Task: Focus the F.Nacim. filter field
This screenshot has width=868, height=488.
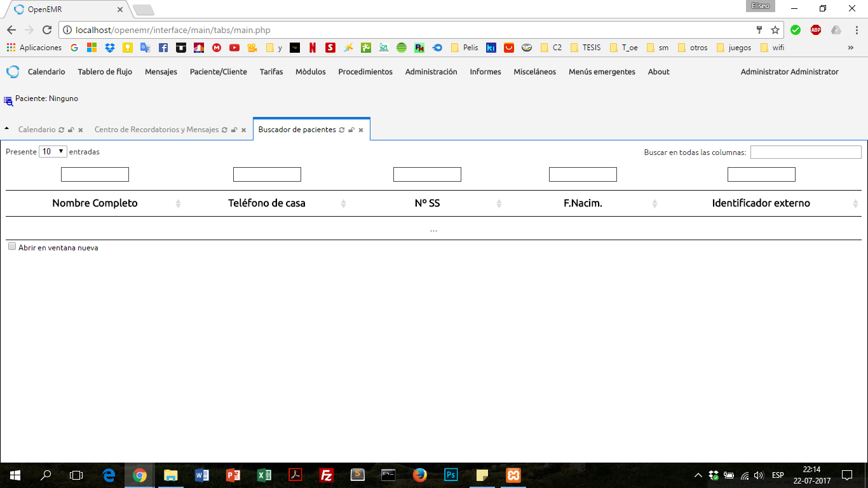Action: click(x=583, y=174)
